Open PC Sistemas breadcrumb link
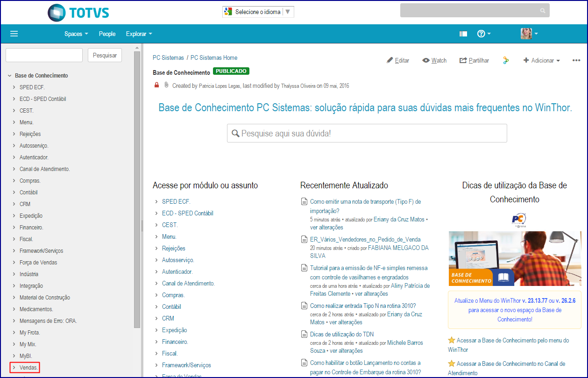Viewport: 588px width, 378px height. 168,58
